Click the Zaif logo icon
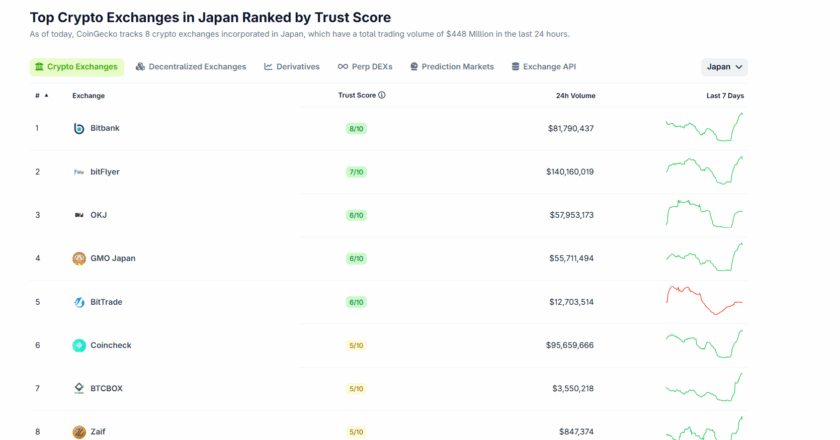The image size is (840, 440). click(x=79, y=432)
